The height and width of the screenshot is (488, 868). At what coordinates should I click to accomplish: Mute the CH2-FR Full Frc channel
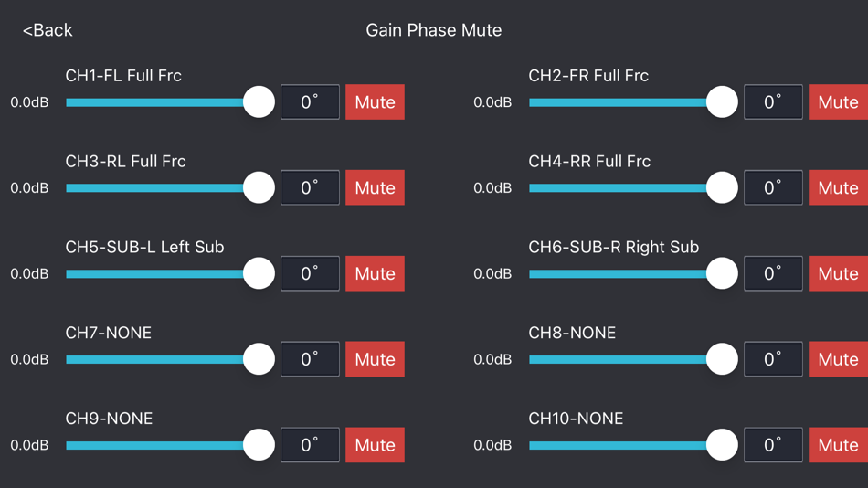click(x=838, y=102)
